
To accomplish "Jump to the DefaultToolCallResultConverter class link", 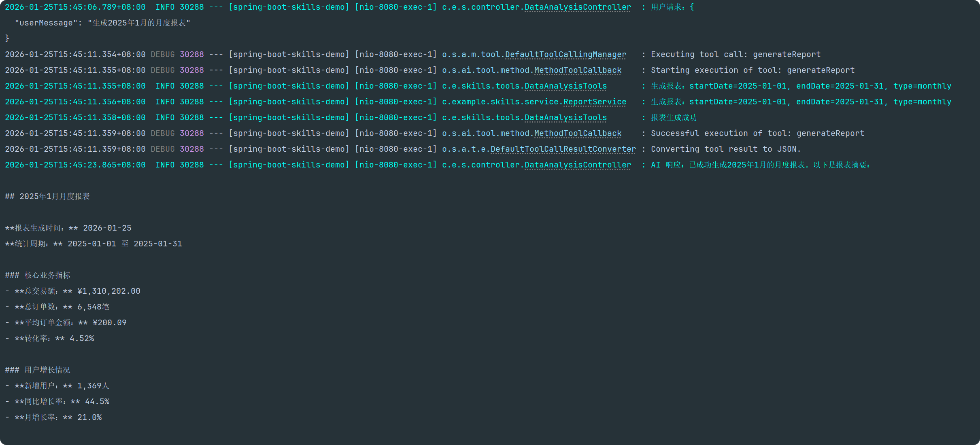I will [563, 149].
